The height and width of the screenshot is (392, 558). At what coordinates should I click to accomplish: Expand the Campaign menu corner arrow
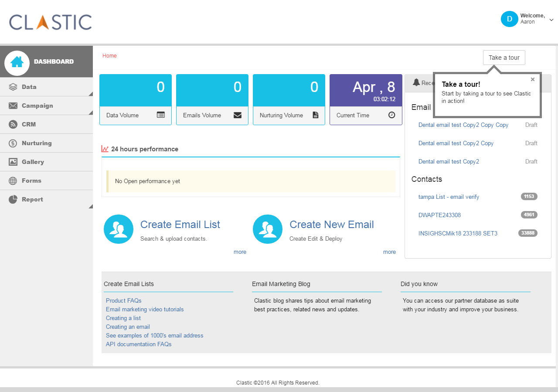91,112
